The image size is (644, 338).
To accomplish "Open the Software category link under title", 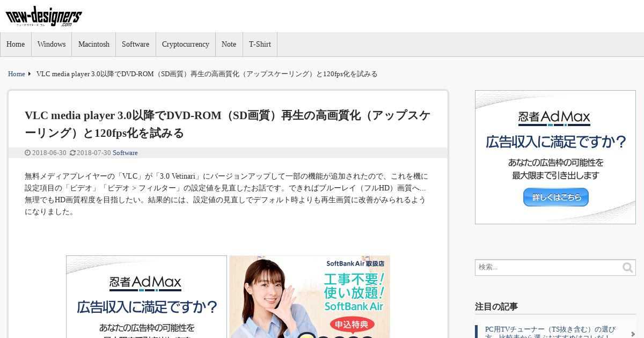I will [x=125, y=153].
